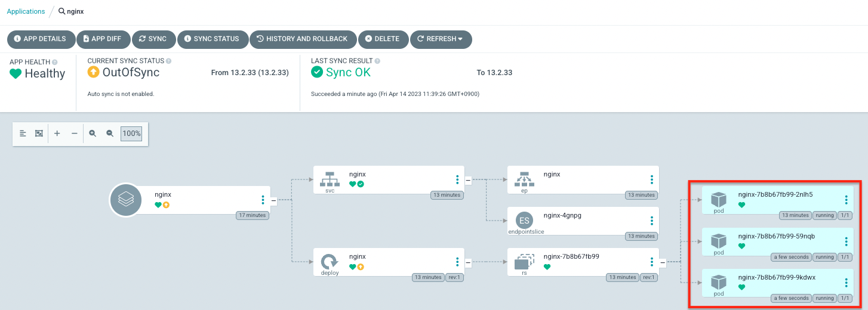868x310 pixels.
Task: Open kebab menu of pod nginx-7b8b67fb99-59nqb
Action: 846,241
